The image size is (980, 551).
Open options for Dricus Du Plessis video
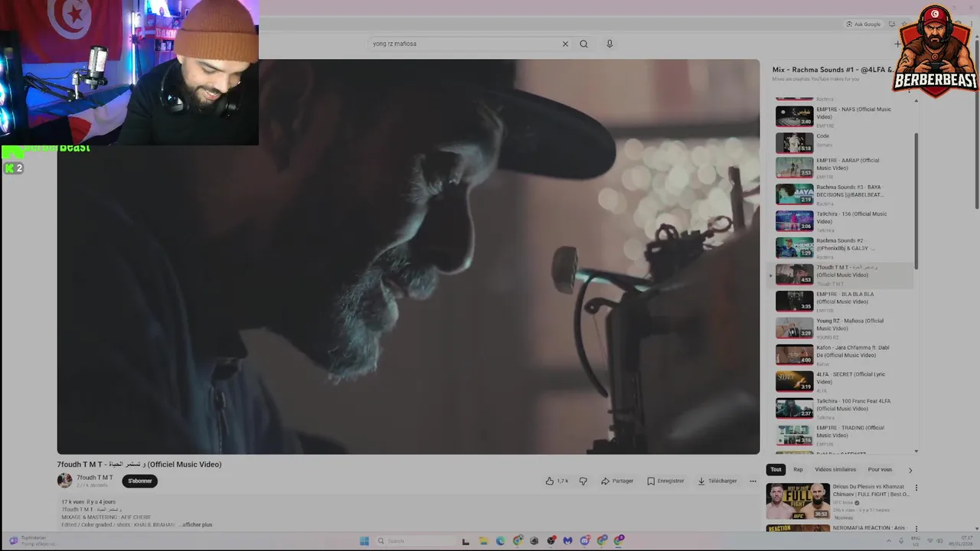point(916,487)
